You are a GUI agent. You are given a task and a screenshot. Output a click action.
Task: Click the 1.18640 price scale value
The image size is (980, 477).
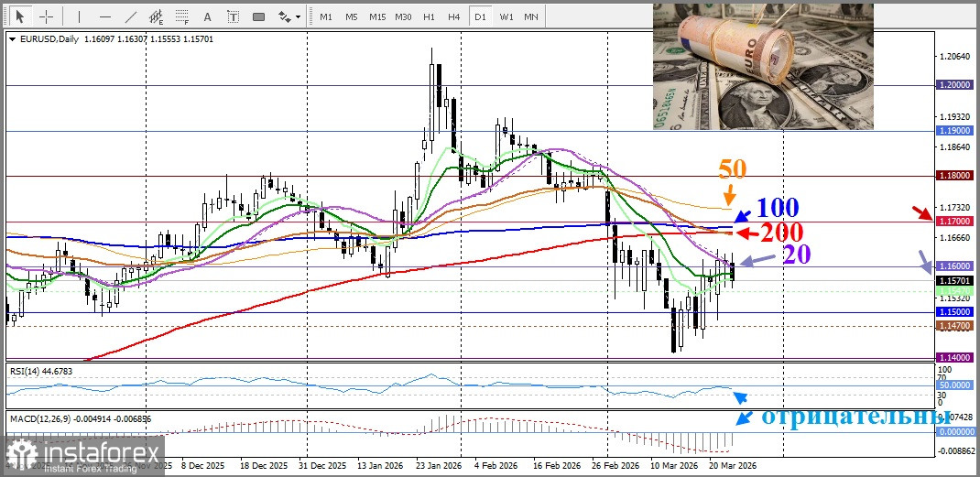click(x=955, y=147)
